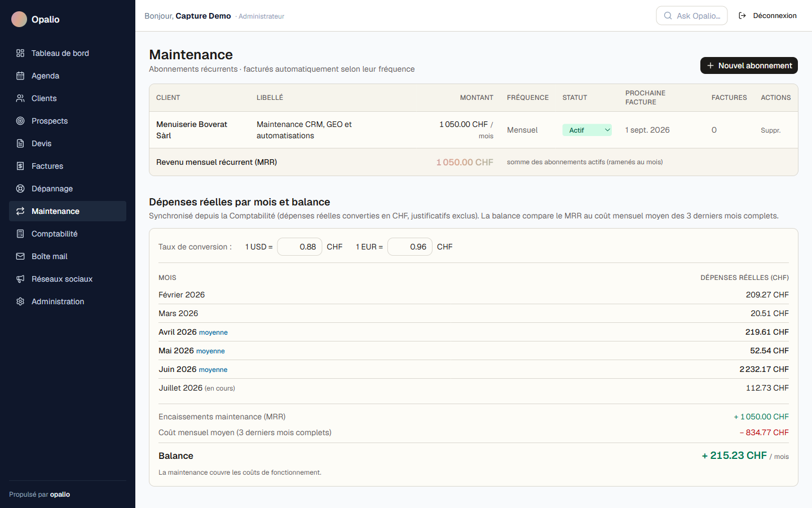Viewport: 812px width, 508px height.
Task: Go to Agenda in the sidebar
Action: coord(68,76)
